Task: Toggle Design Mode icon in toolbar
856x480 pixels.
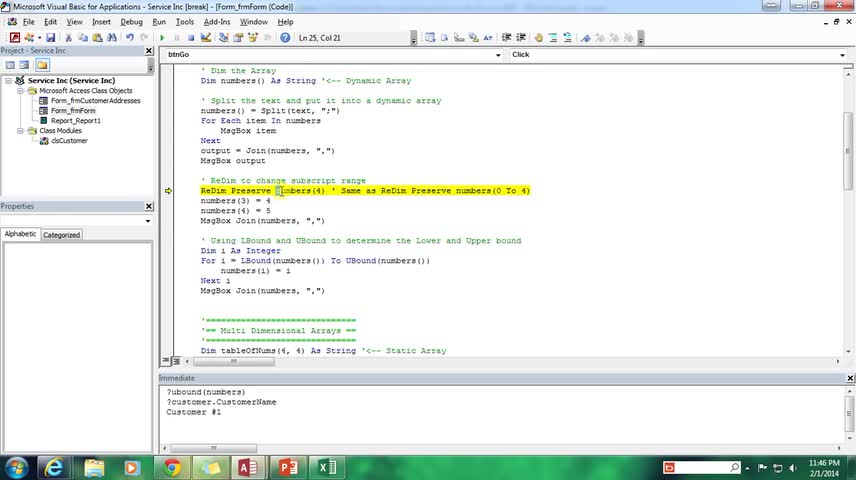Action: [206, 38]
